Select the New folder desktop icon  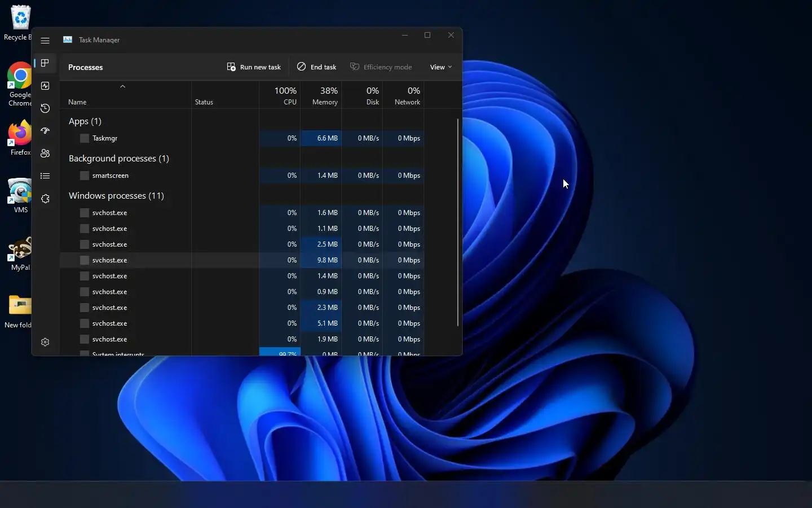coord(19,312)
